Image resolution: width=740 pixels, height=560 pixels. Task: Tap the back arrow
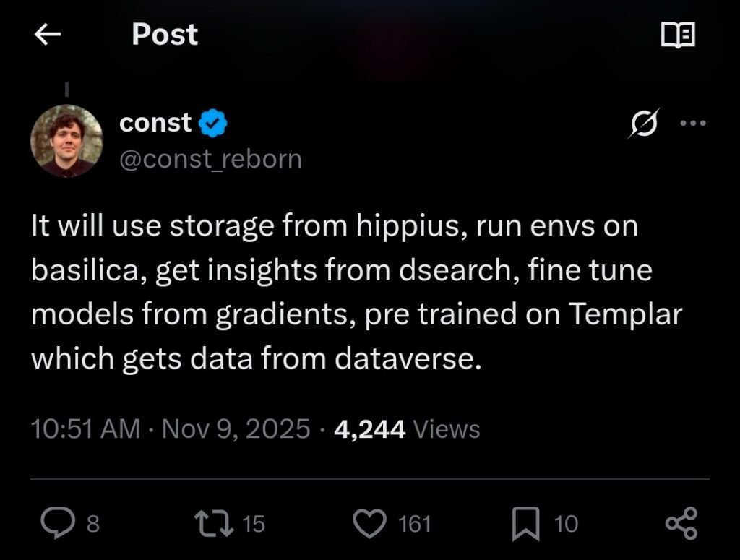point(48,35)
